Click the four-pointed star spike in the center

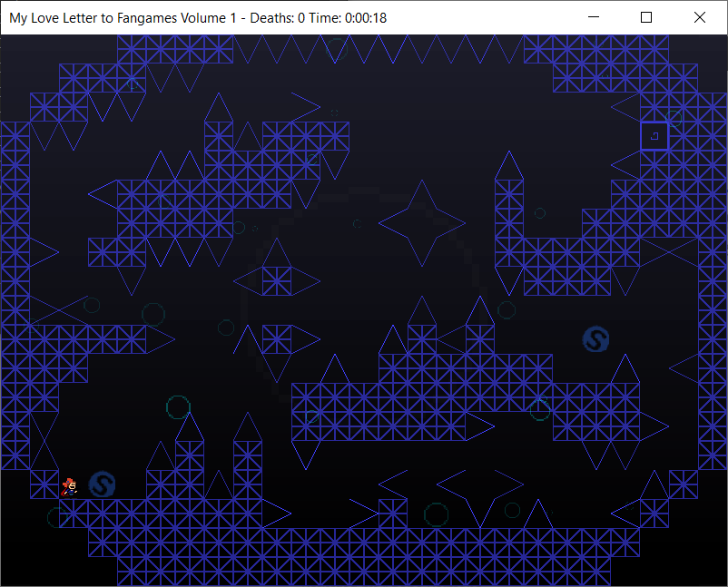(421, 223)
